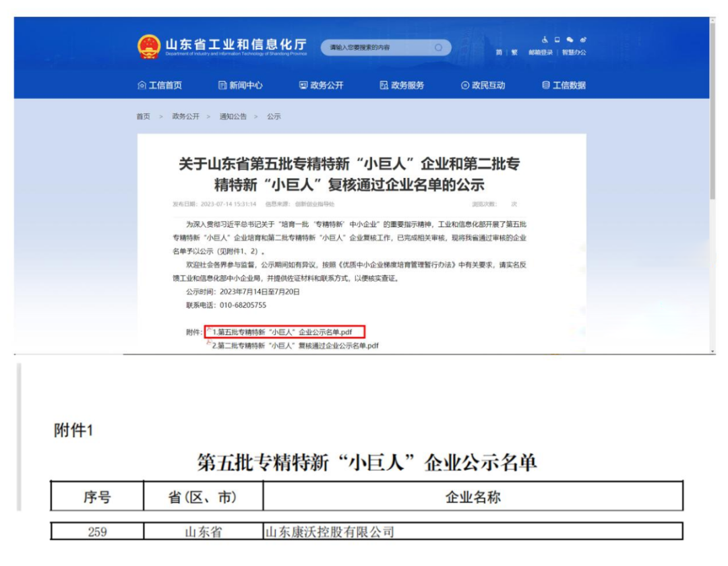Click the publish date 2023-07-14 15:31:14

(x=229, y=204)
